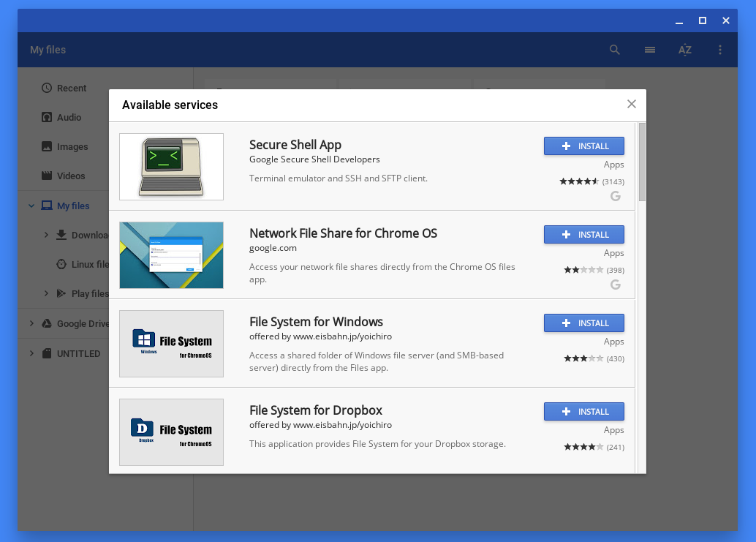Install Network File Share for Chrome OS
This screenshot has height=542, width=756.
pyautogui.click(x=584, y=235)
